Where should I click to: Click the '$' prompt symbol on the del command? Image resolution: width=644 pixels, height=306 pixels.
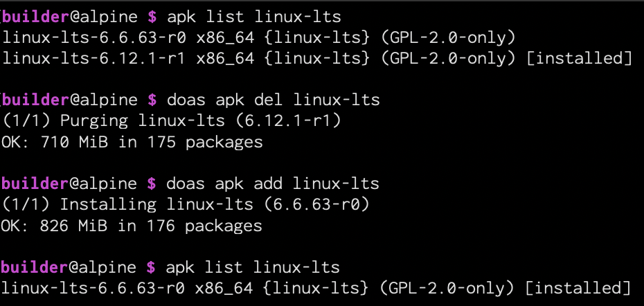pos(152,100)
